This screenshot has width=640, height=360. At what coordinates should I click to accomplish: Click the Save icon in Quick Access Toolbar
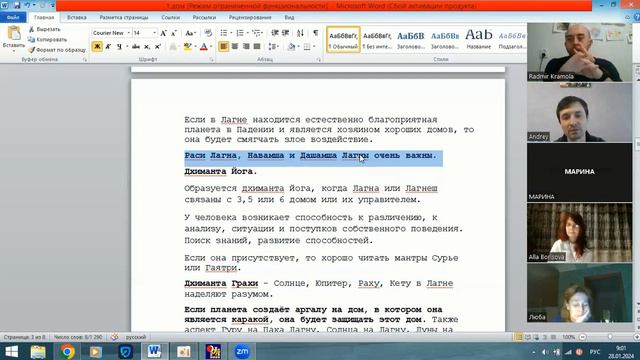coord(17,5)
